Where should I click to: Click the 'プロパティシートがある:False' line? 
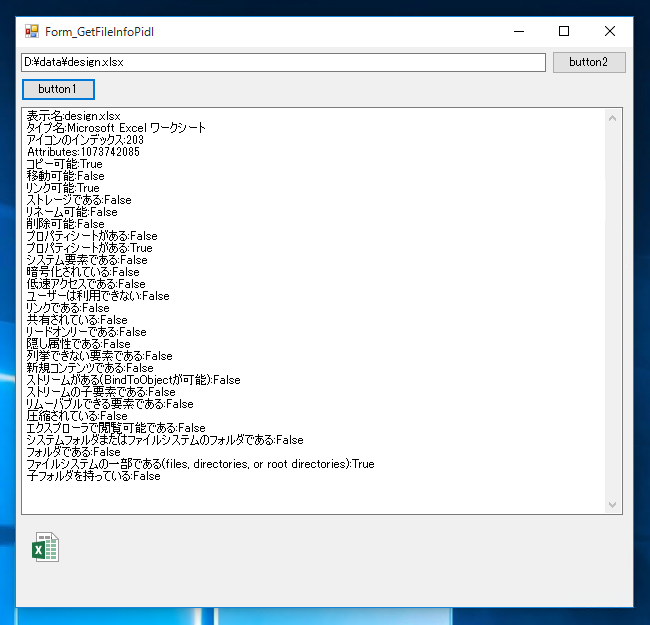coord(92,236)
